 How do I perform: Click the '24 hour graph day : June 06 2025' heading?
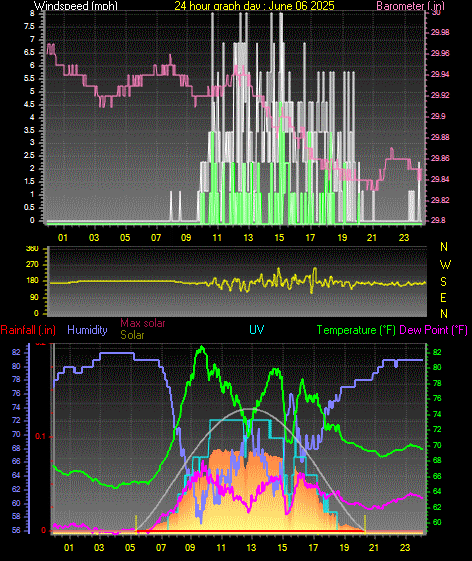[x=254, y=5]
